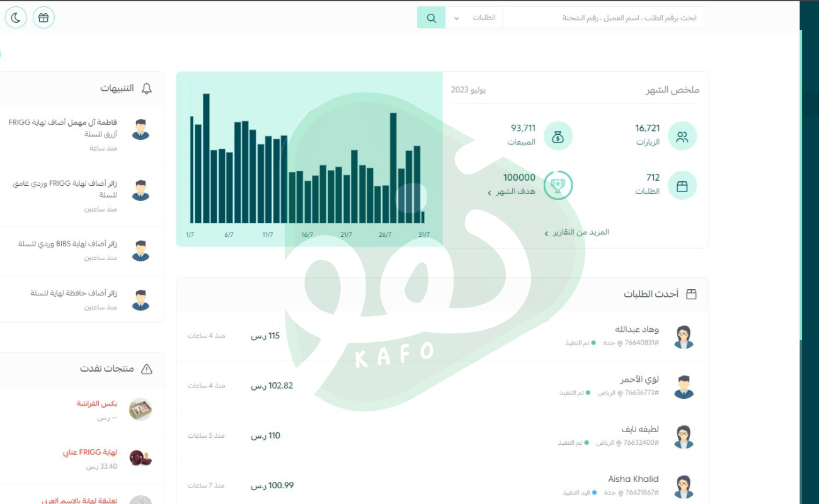Image resolution: width=819 pixels, height=504 pixels.
Task: Focus the order search input field
Action: 604,18
